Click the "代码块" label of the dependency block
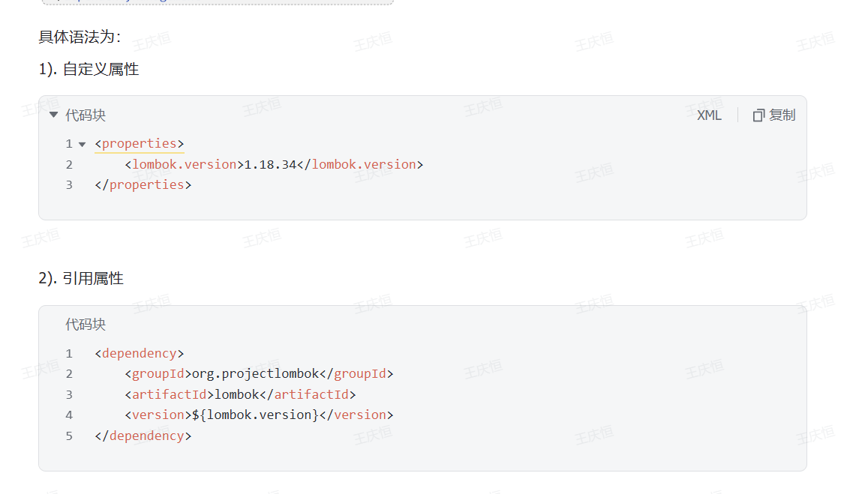868x494 pixels. (86, 325)
